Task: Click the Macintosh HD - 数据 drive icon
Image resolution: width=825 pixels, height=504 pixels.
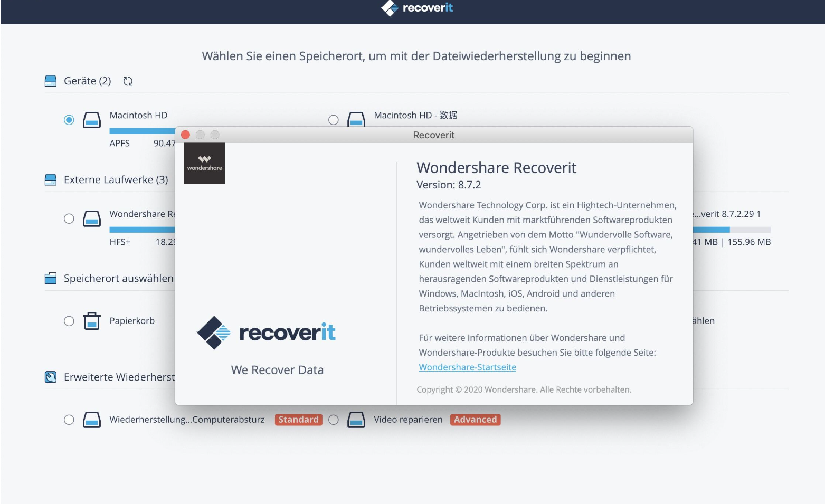Action: pos(356,119)
